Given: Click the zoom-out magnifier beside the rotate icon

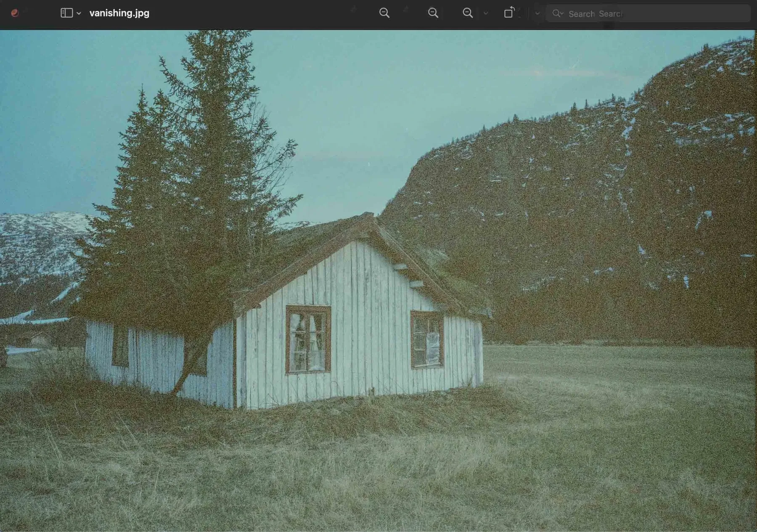Looking at the screenshot, I should 468,13.
